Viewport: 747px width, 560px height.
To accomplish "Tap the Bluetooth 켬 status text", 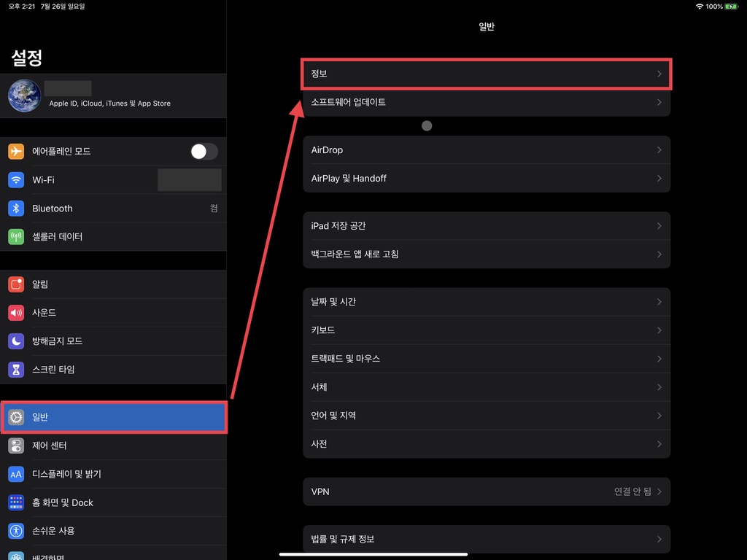I will [214, 208].
